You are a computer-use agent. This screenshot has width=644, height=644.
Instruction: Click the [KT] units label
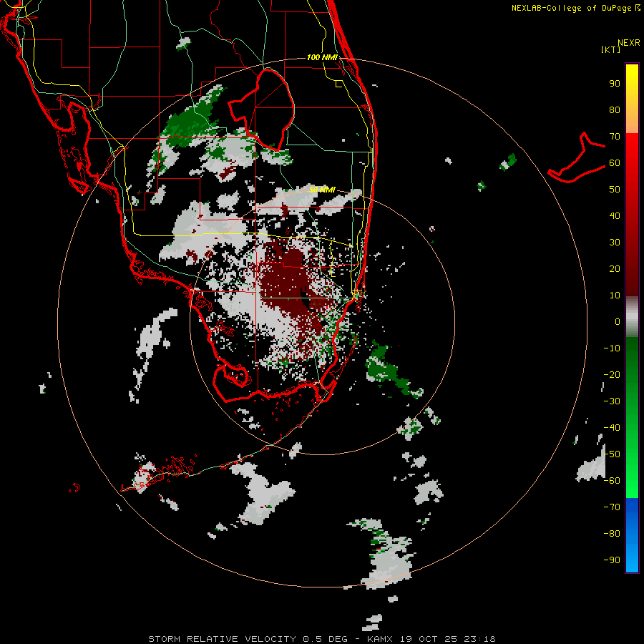(x=611, y=49)
